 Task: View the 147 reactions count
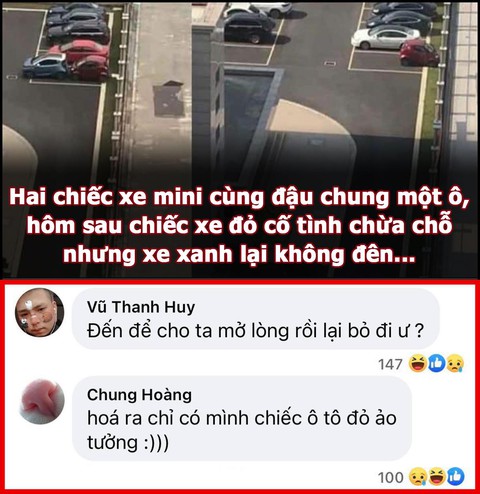[390, 364]
